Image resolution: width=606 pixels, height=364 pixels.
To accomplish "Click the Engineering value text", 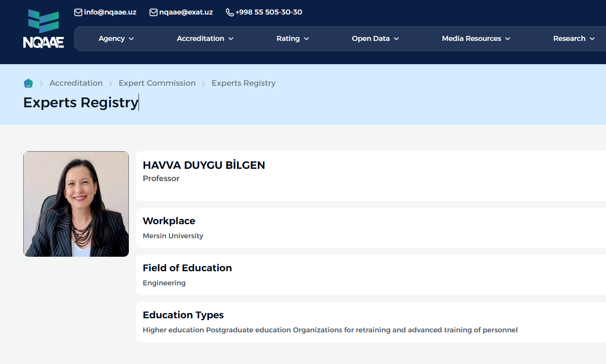I will (164, 283).
